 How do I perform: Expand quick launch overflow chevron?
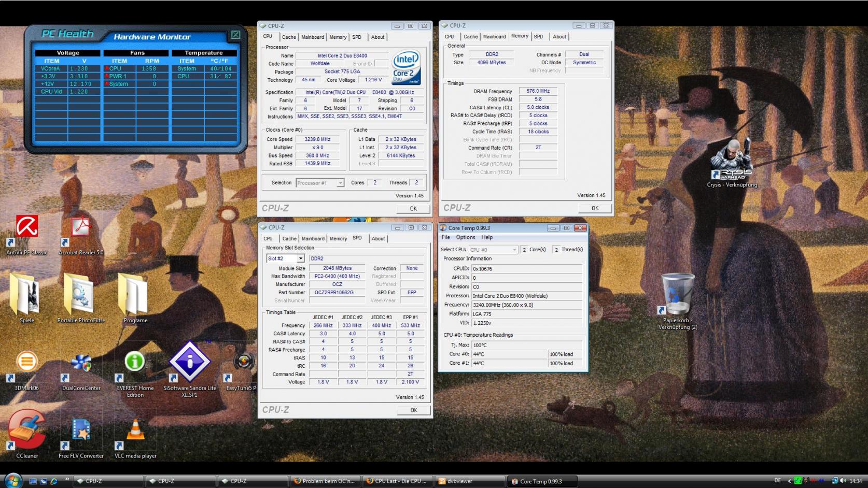(67, 479)
